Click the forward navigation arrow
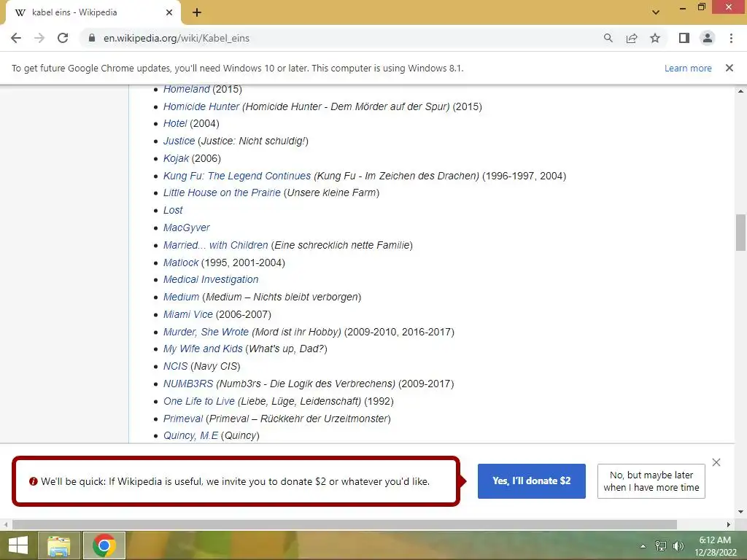The width and height of the screenshot is (747, 560). tap(39, 38)
